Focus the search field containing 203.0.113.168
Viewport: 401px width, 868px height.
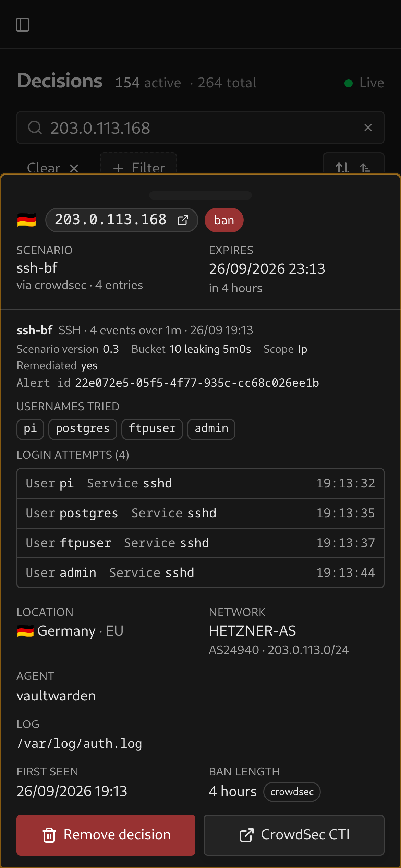tap(200, 128)
